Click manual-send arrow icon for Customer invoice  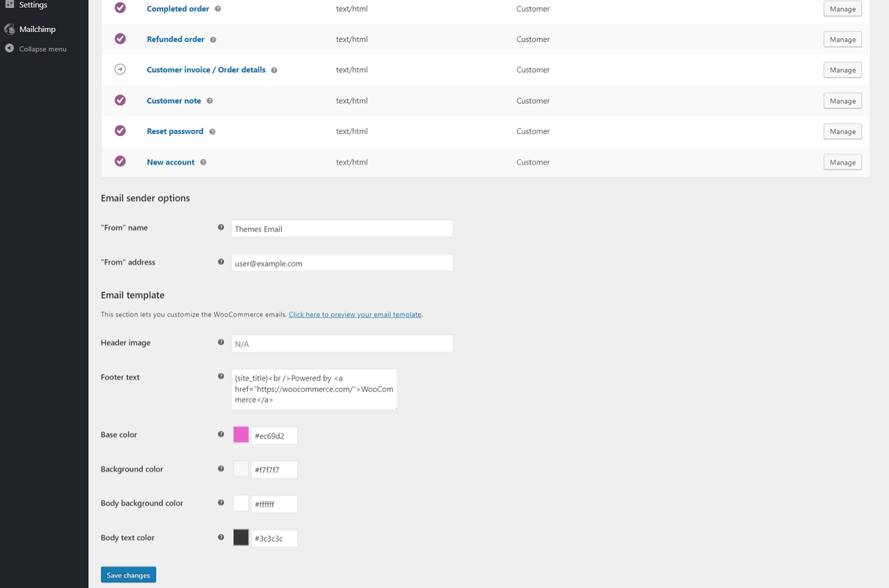pos(120,69)
